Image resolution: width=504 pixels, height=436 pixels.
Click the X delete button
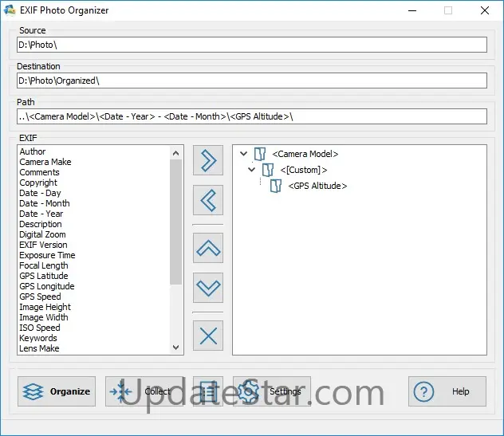pyautogui.click(x=208, y=336)
